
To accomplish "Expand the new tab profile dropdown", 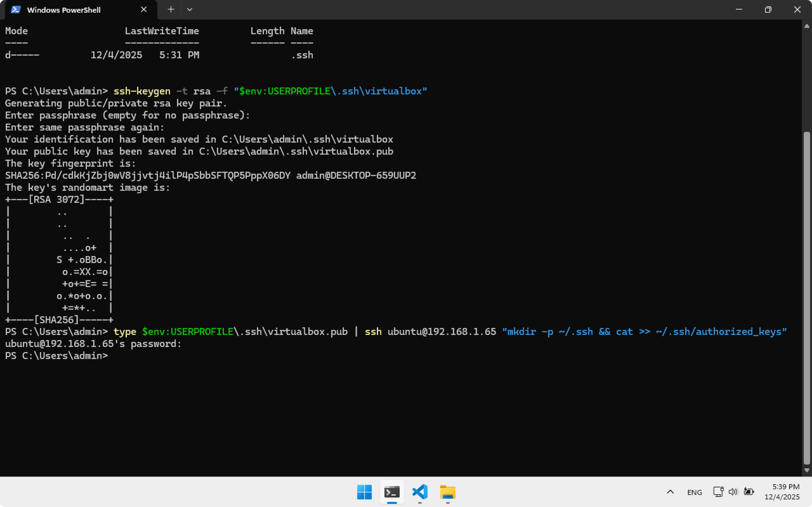I will tap(190, 10).
